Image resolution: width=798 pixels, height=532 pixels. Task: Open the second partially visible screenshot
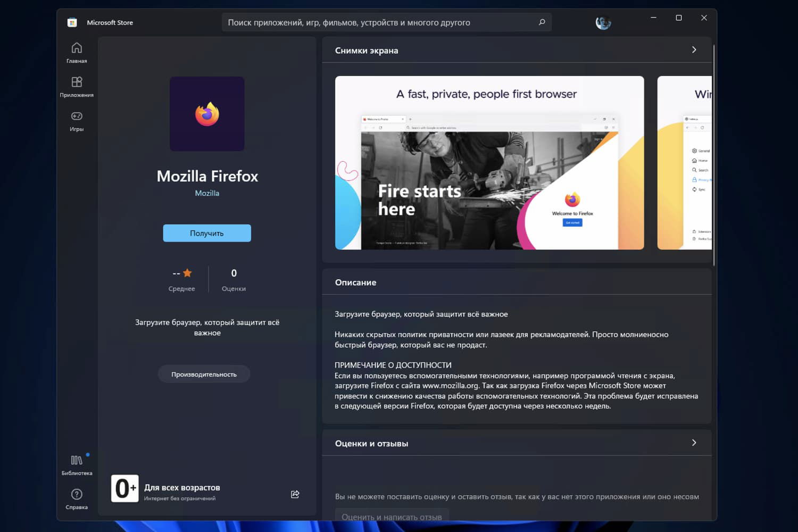pyautogui.click(x=685, y=163)
